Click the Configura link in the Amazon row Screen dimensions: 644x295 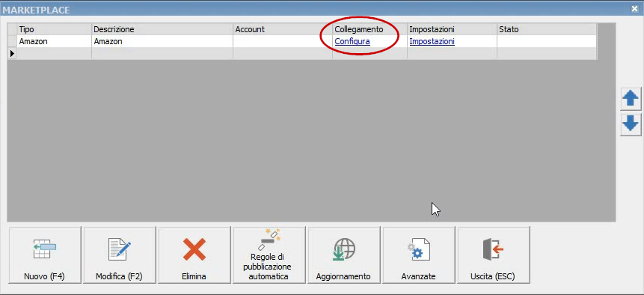[x=352, y=41]
